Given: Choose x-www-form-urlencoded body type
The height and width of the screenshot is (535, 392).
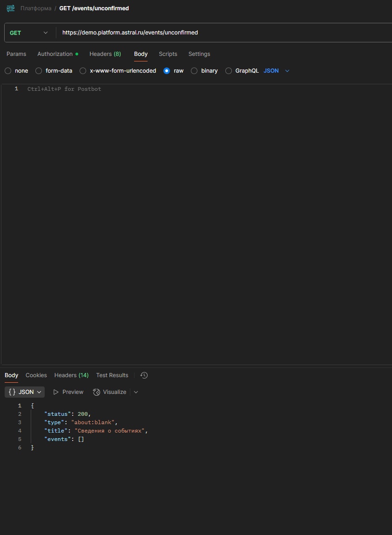Looking at the screenshot, I should [83, 71].
